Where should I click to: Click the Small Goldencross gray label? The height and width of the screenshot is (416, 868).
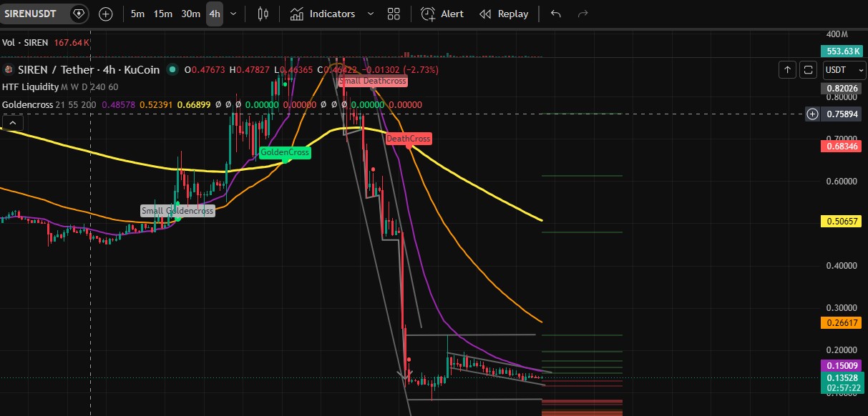[177, 211]
